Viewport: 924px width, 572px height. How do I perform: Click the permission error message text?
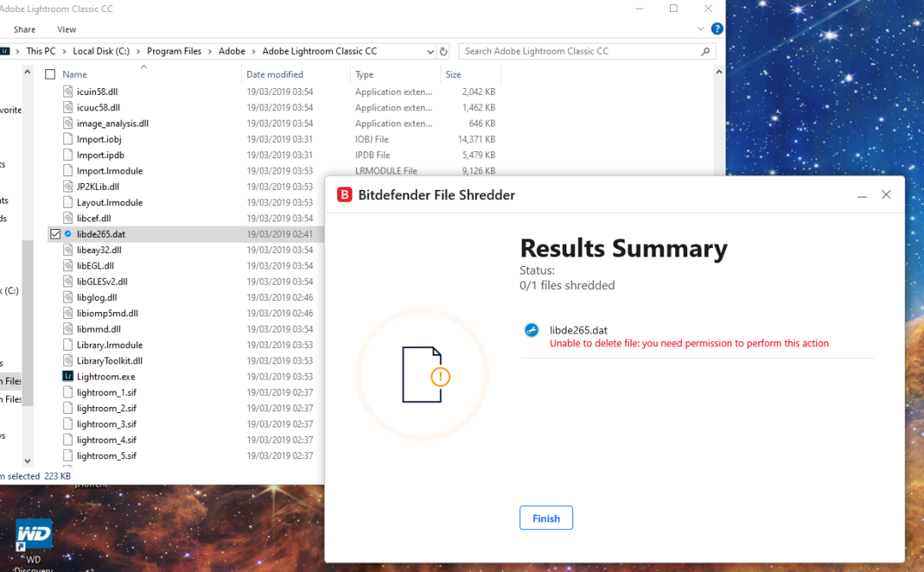point(689,344)
